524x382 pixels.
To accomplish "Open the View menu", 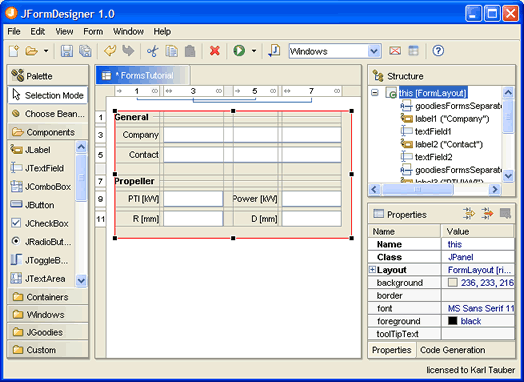I will click(64, 31).
